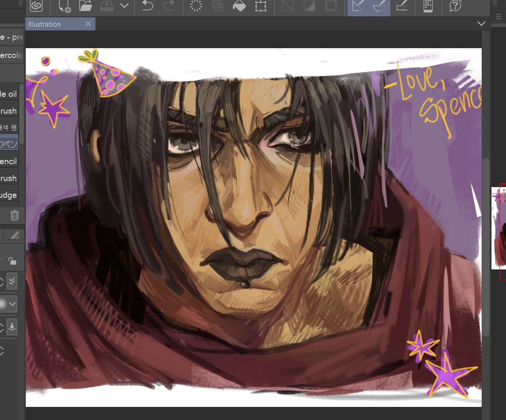Redo the last undone action
This screenshot has width=506, height=420.
click(x=169, y=6)
